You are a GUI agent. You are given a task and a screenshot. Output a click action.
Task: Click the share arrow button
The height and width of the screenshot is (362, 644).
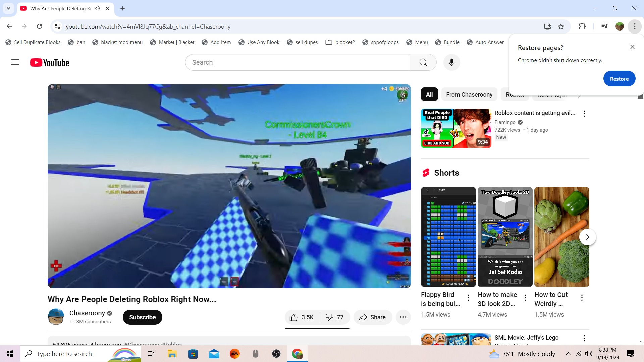click(x=372, y=317)
